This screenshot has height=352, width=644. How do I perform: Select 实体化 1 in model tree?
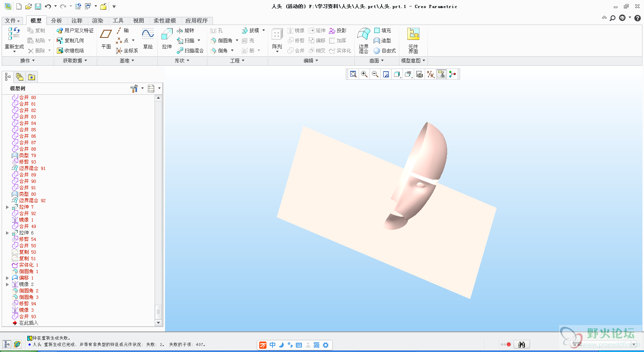coord(25,265)
